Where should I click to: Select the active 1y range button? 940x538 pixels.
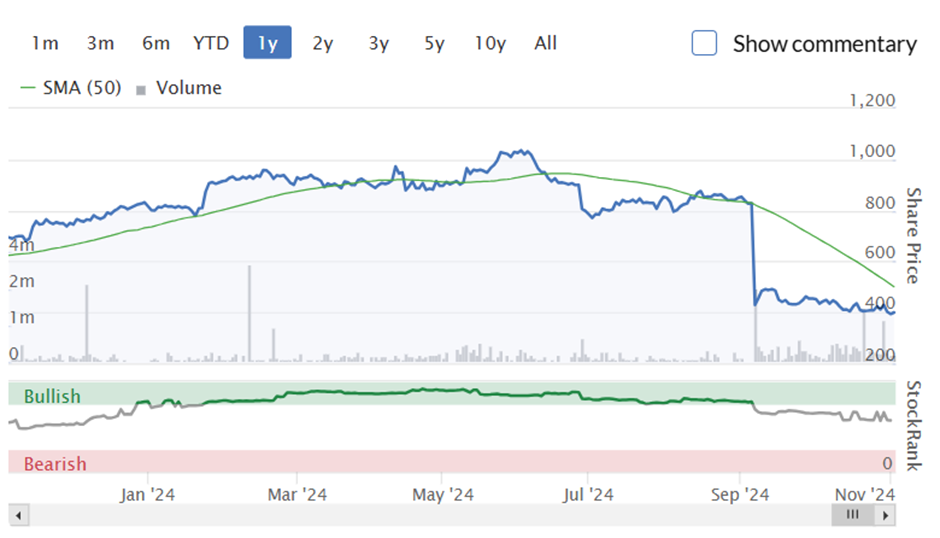click(x=267, y=43)
